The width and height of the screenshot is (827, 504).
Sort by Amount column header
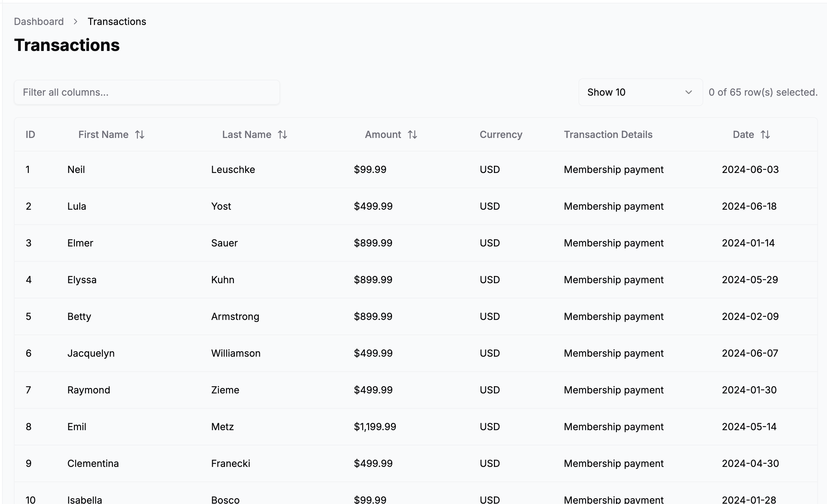click(383, 134)
